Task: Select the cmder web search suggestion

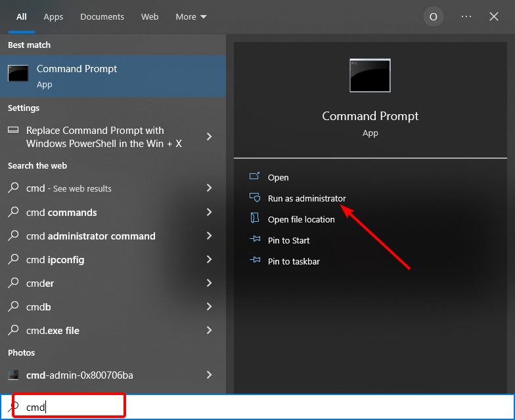Action: pos(40,283)
